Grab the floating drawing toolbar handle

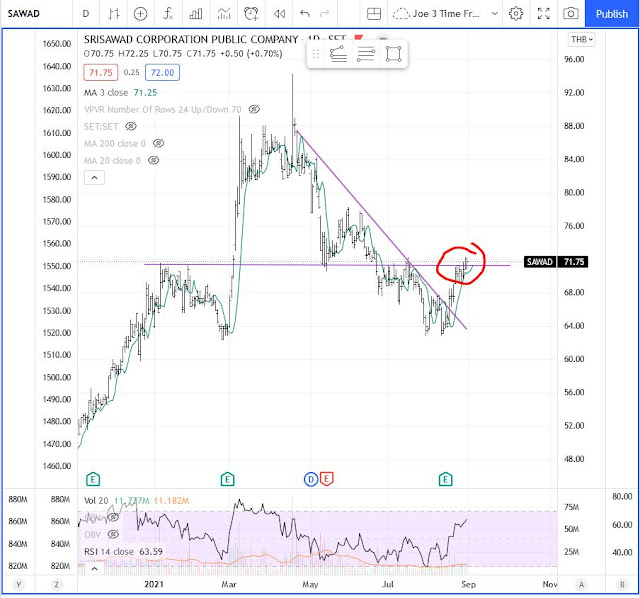(x=315, y=53)
